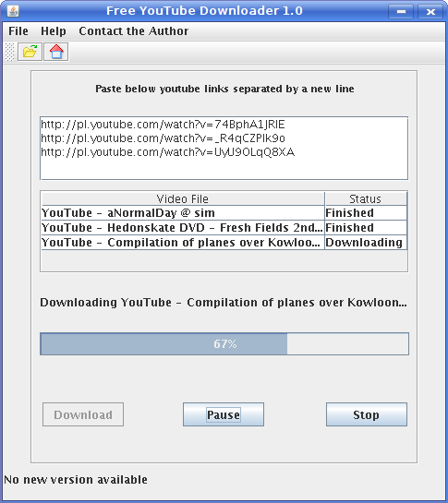The image size is (448, 503).
Task: Select the Hedonskate DVD video row
Action: tap(224, 228)
